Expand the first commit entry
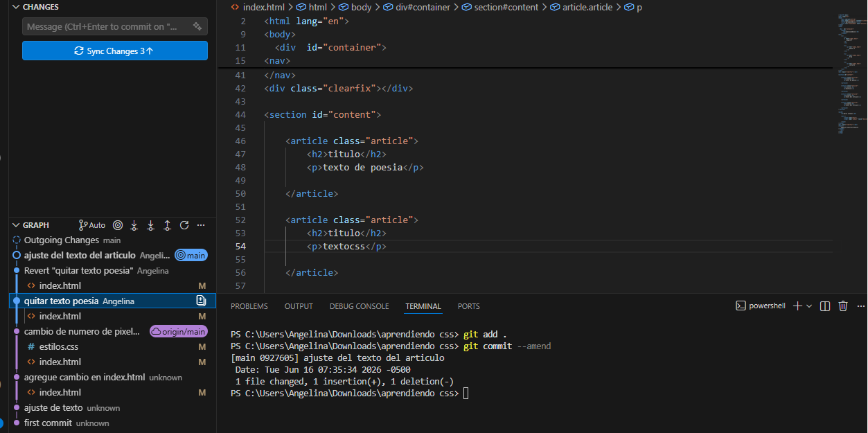 click(112, 423)
